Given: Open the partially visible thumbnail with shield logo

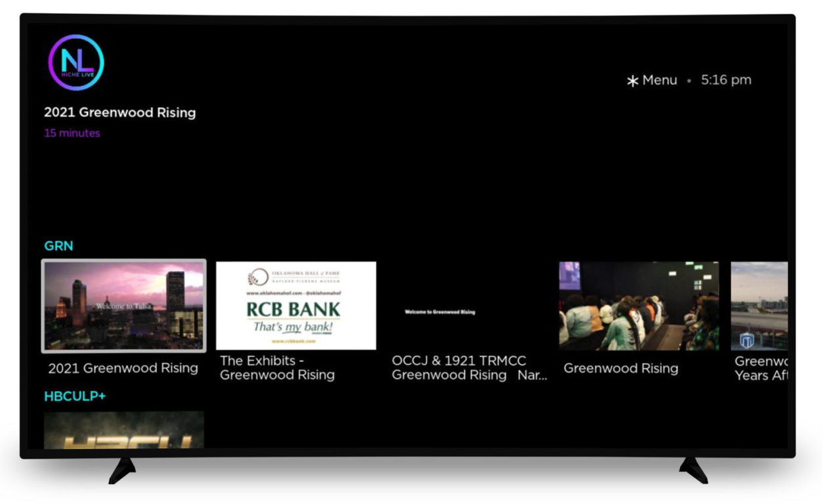Looking at the screenshot, I should [759, 306].
